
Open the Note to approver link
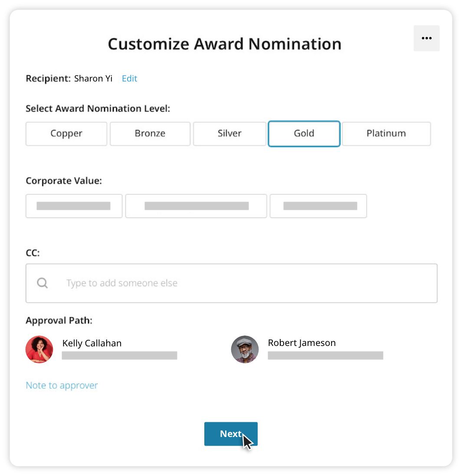click(62, 385)
